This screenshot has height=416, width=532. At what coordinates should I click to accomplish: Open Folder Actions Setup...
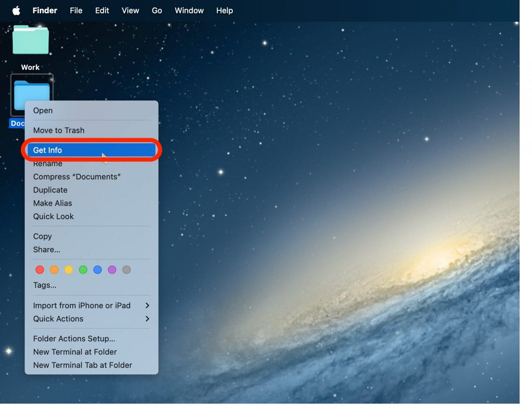(x=74, y=339)
